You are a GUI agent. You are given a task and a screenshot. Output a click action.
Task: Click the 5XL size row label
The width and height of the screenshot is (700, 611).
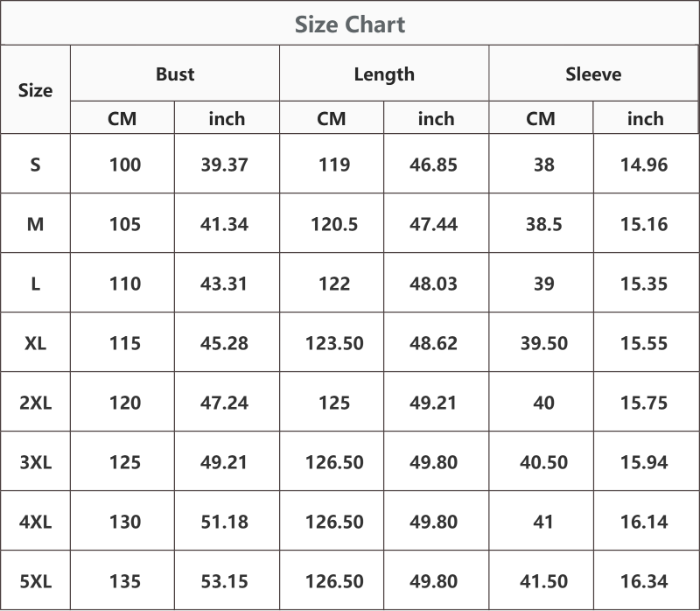(x=35, y=581)
